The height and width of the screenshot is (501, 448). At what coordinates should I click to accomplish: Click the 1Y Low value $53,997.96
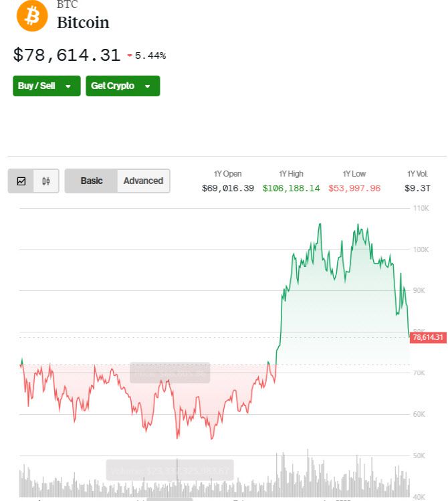pyautogui.click(x=354, y=189)
